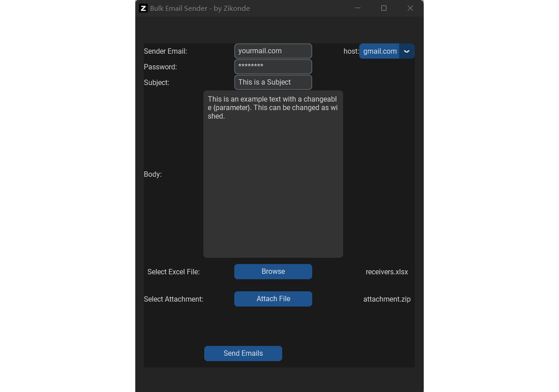The height and width of the screenshot is (392, 559).
Task: Click the 'Select Excel File:' label
Action: (x=173, y=272)
